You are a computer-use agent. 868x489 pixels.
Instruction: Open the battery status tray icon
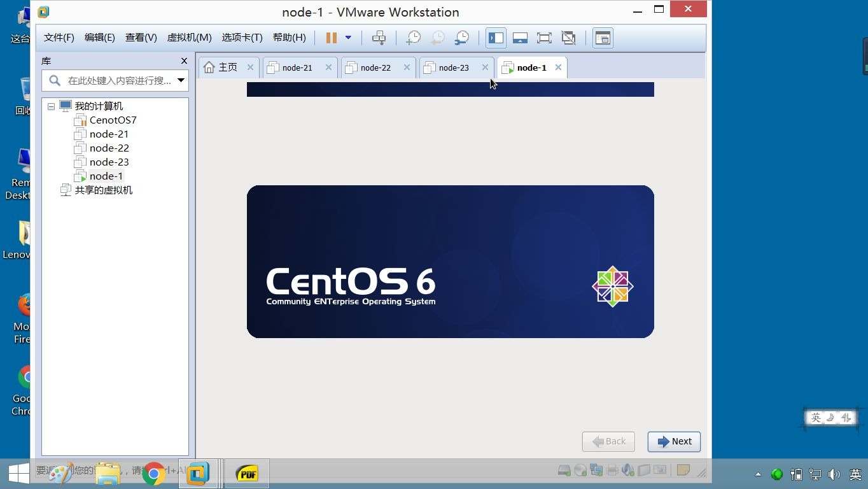(x=795, y=474)
